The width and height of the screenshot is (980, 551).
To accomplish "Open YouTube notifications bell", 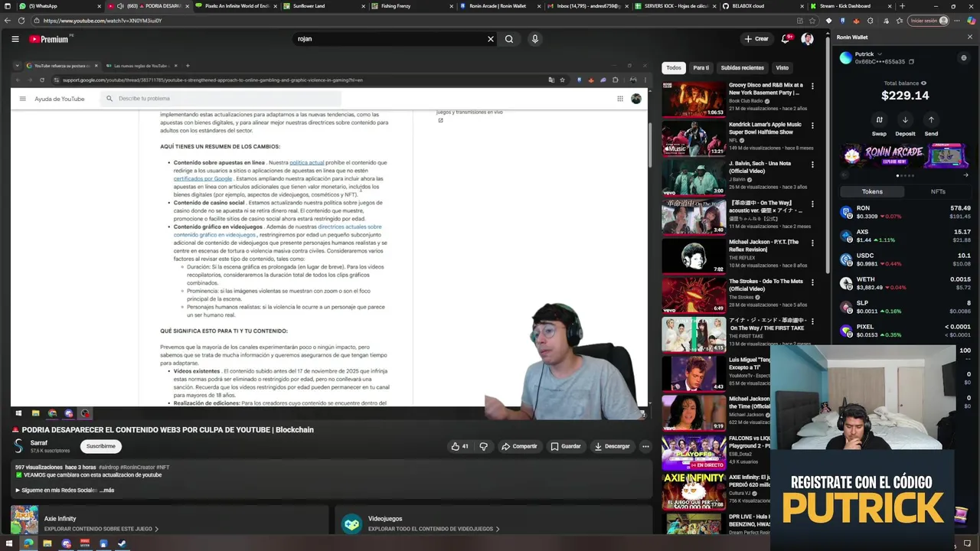I will [786, 39].
